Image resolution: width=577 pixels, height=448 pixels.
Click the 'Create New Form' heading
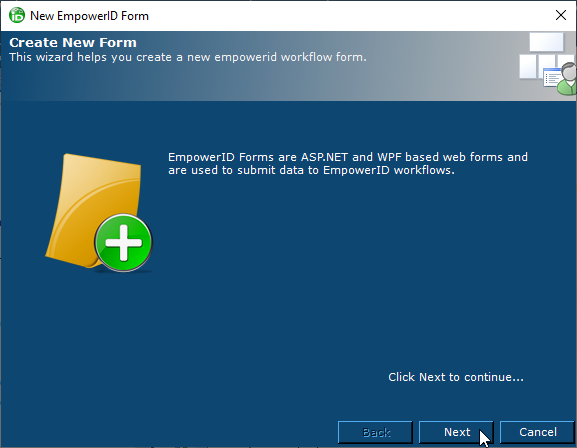(x=73, y=42)
